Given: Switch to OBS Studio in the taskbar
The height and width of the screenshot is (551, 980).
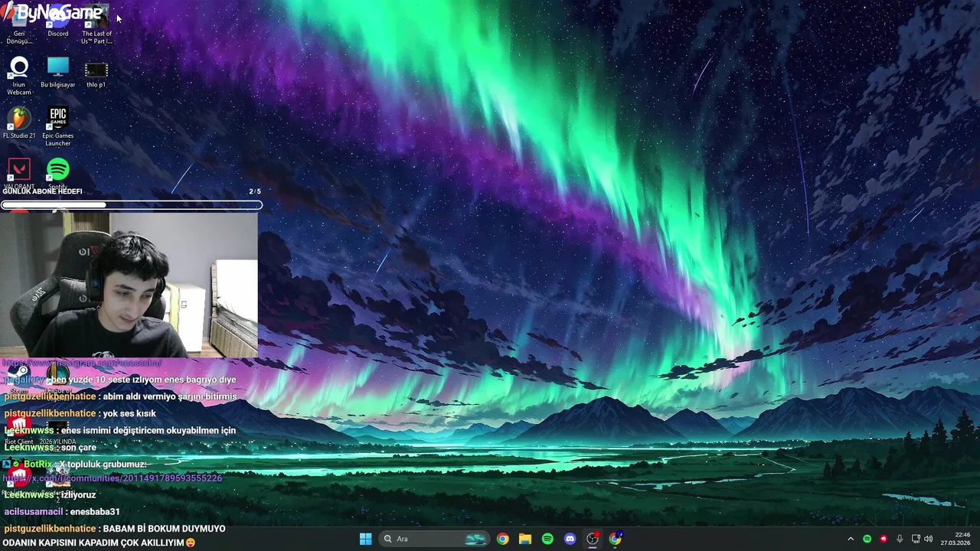Looking at the screenshot, I should pyautogui.click(x=593, y=539).
